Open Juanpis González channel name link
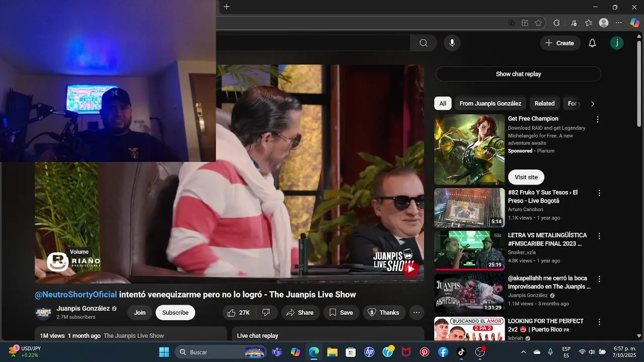Screen dimensions: 644x362 point(83,308)
